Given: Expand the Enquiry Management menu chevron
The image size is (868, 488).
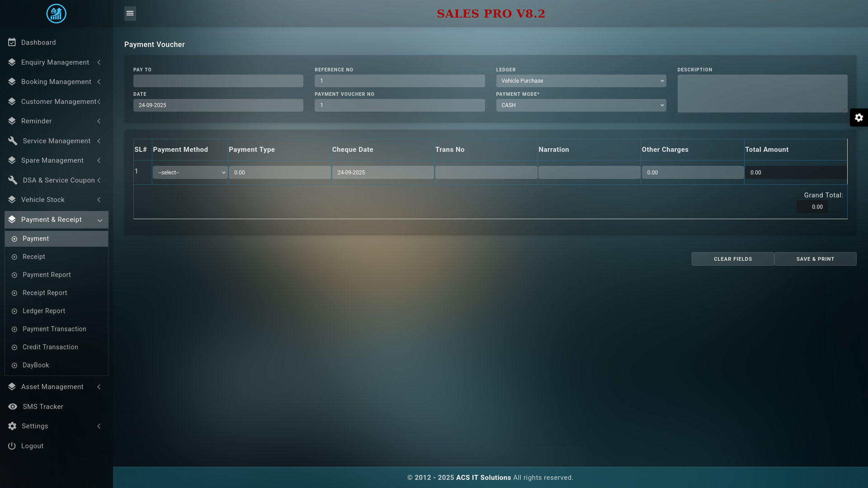Looking at the screenshot, I should point(99,62).
